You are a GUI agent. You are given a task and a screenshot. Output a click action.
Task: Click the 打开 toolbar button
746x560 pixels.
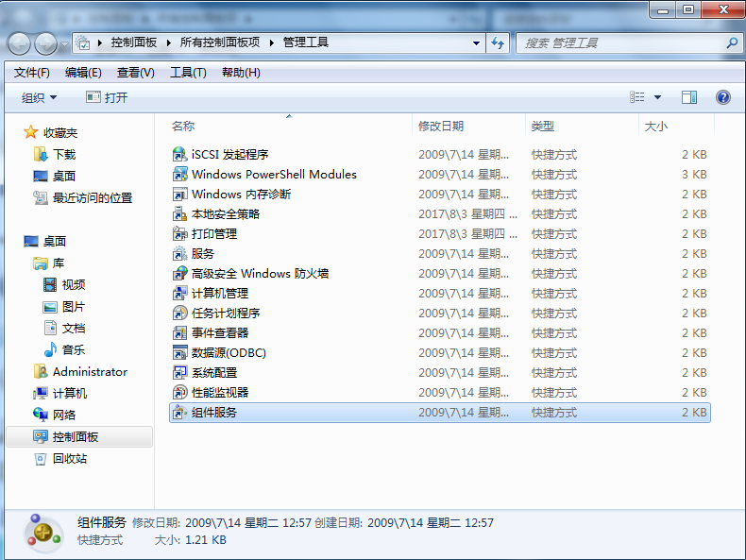(x=107, y=97)
